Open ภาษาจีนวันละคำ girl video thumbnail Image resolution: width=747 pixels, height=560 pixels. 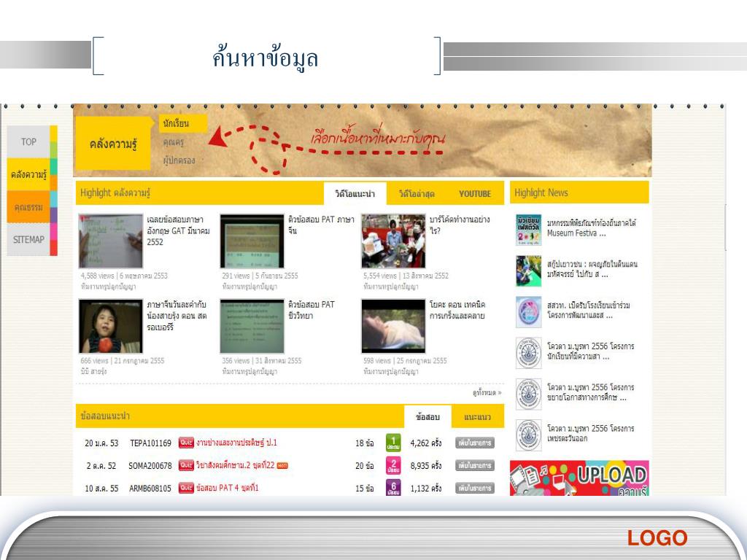111,326
